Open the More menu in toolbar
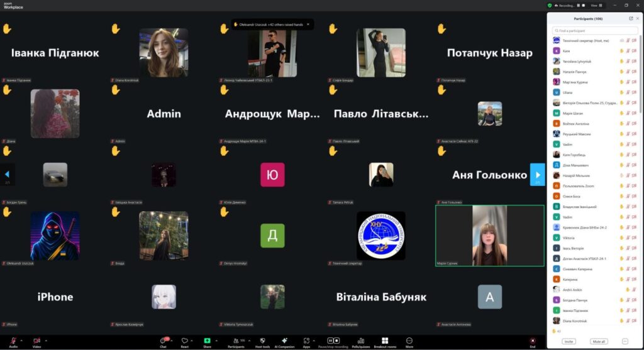 click(409, 341)
